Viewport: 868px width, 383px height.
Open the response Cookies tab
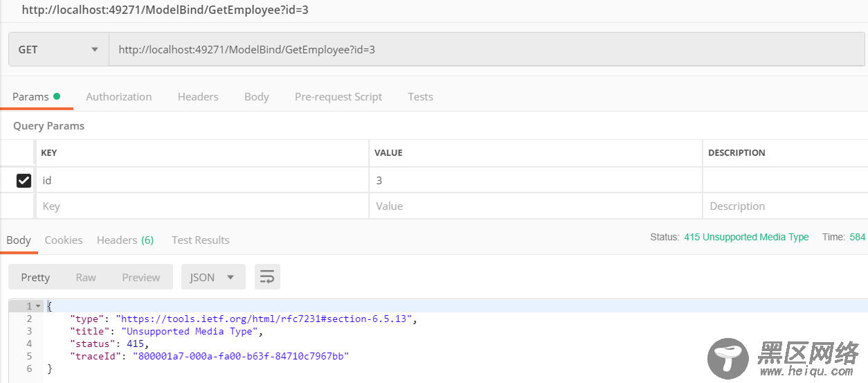64,240
